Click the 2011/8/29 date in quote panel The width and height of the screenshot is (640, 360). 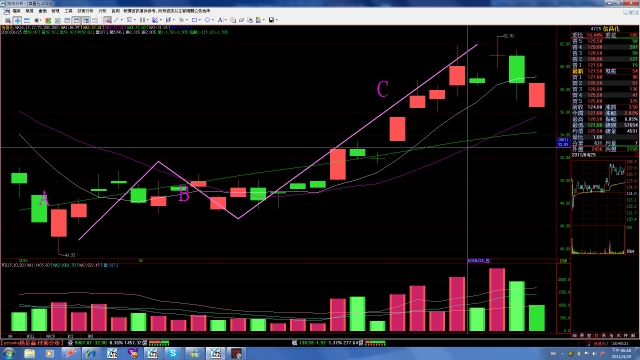click(584, 155)
